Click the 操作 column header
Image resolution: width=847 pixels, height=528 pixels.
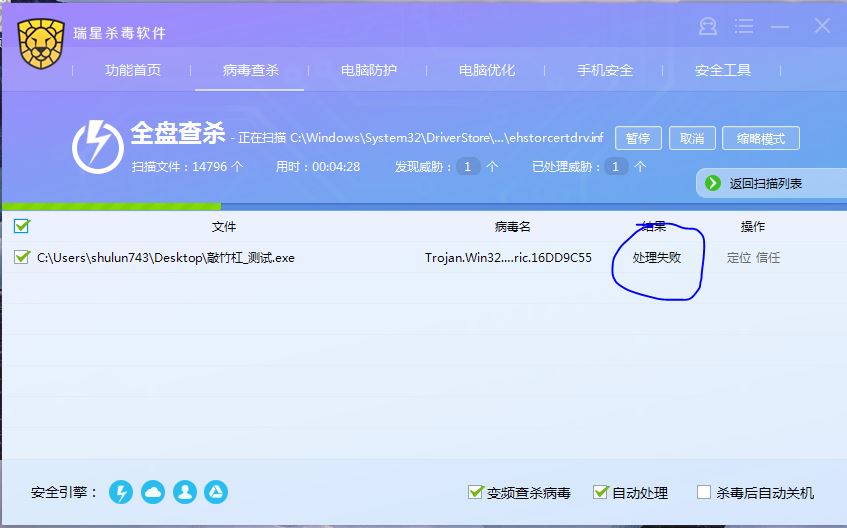(752, 226)
